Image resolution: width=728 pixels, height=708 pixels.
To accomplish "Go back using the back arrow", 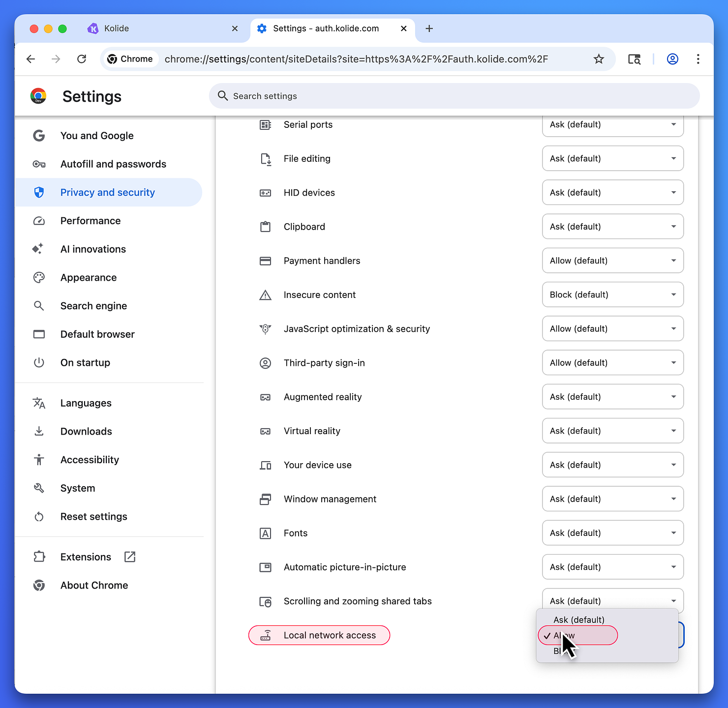I will tap(30, 59).
